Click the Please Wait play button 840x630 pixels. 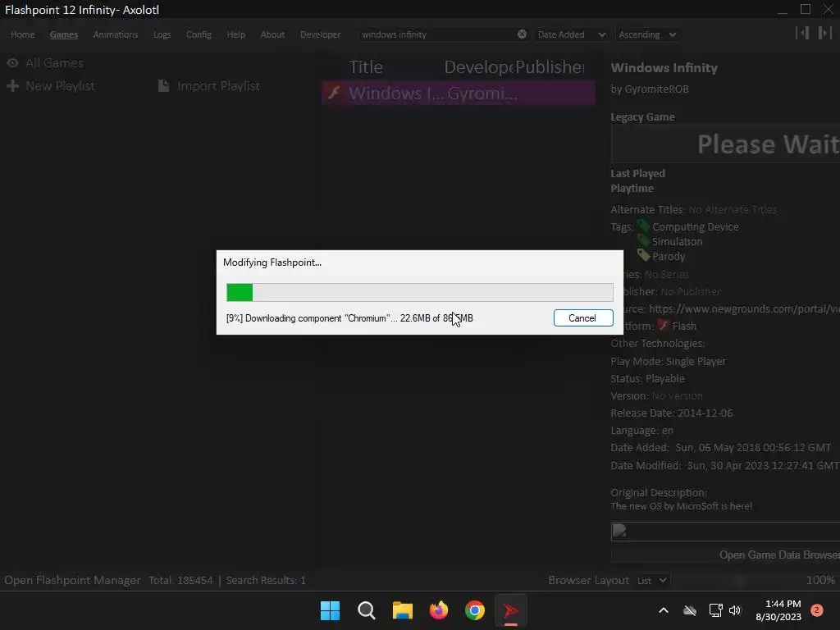point(725,144)
